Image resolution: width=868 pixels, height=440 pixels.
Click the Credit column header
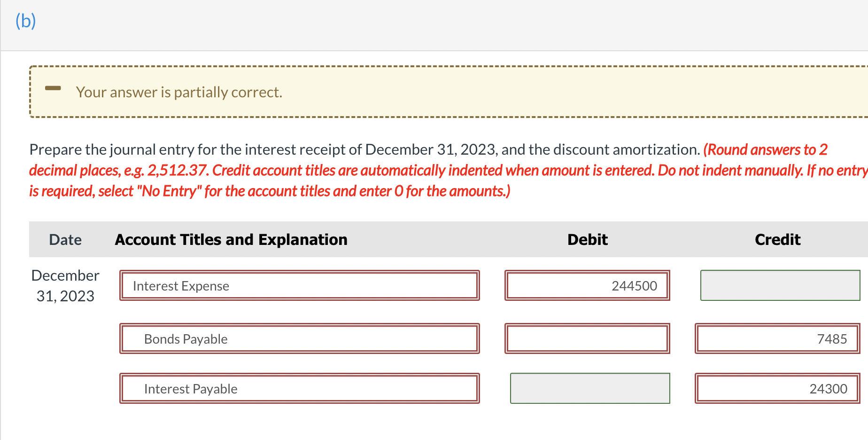click(x=777, y=239)
